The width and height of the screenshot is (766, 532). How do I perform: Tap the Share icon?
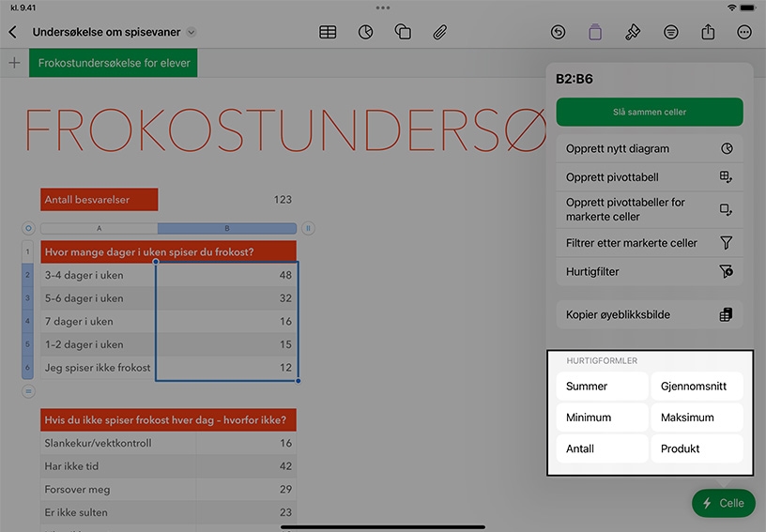pos(708,32)
